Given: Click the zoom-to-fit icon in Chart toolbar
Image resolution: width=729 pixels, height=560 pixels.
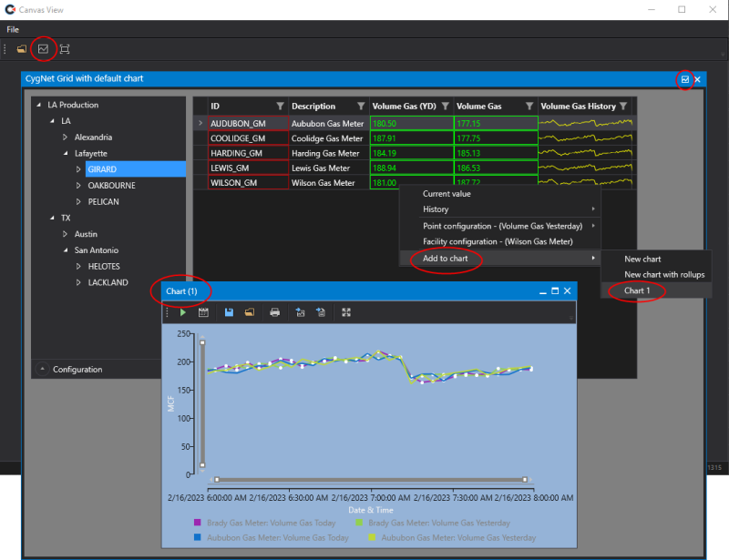Looking at the screenshot, I should (346, 312).
